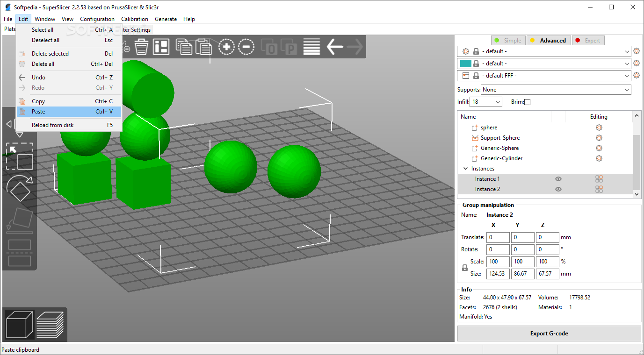Click the editing gear for sphere row
This screenshot has height=355, width=644.
pyautogui.click(x=599, y=128)
